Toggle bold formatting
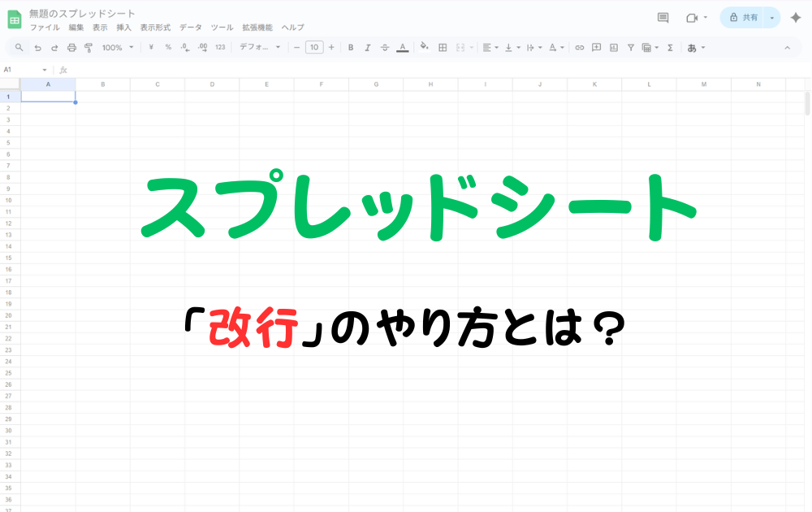The height and width of the screenshot is (512, 812). click(350, 47)
